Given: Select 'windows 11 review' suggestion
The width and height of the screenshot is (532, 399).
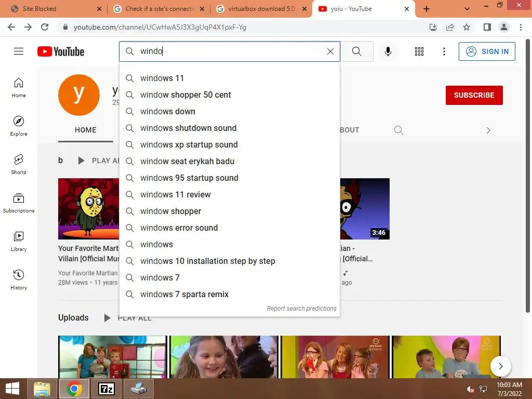Looking at the screenshot, I should 230,194.
